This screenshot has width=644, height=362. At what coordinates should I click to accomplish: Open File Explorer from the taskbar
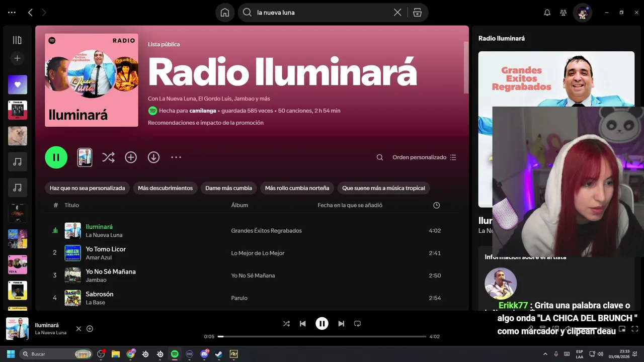[x=116, y=354]
